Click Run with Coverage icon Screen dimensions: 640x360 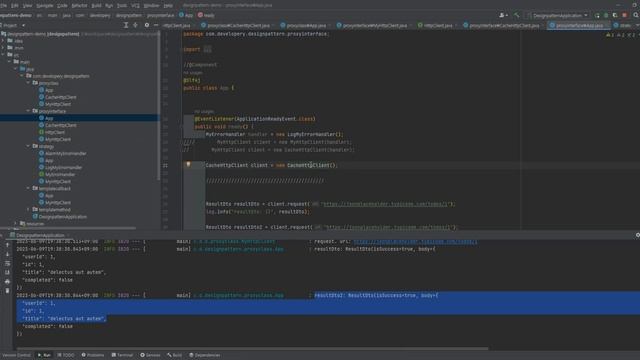615,15
